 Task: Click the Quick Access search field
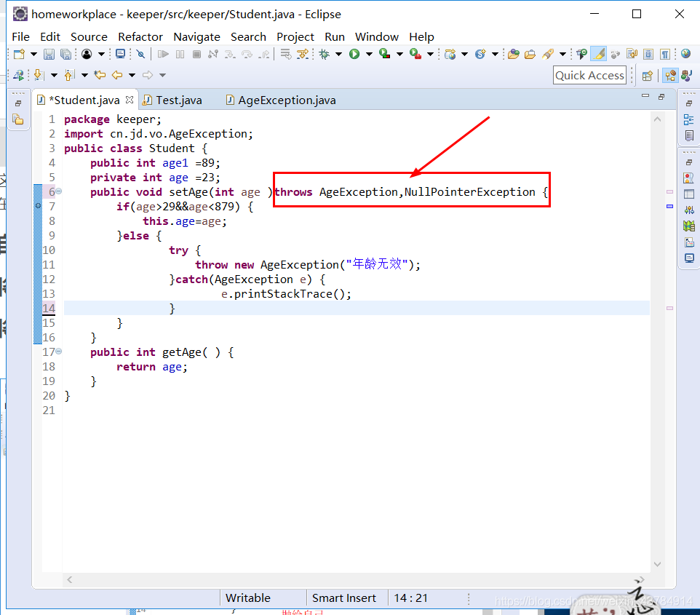(x=589, y=75)
